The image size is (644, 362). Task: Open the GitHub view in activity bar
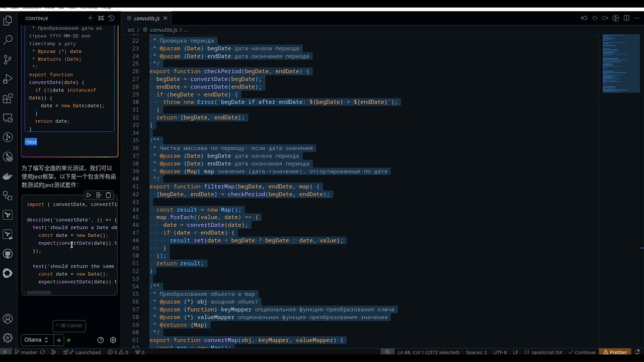[x=8, y=254]
